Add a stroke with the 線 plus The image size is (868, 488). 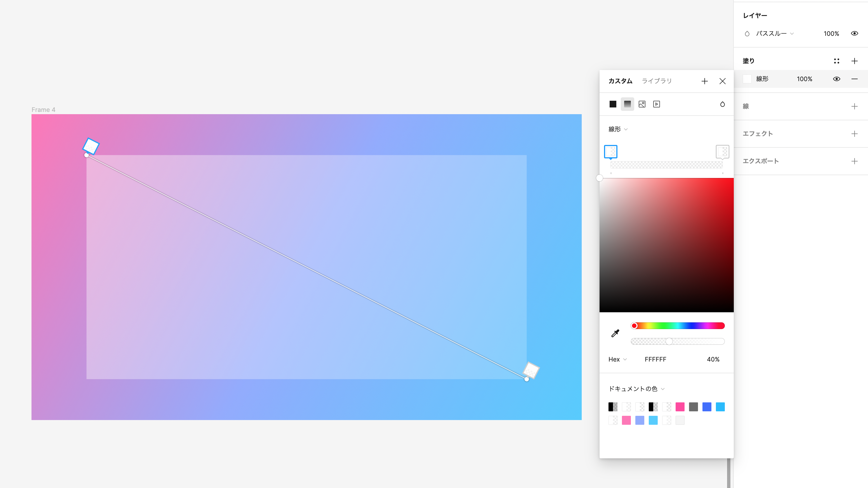(x=854, y=107)
